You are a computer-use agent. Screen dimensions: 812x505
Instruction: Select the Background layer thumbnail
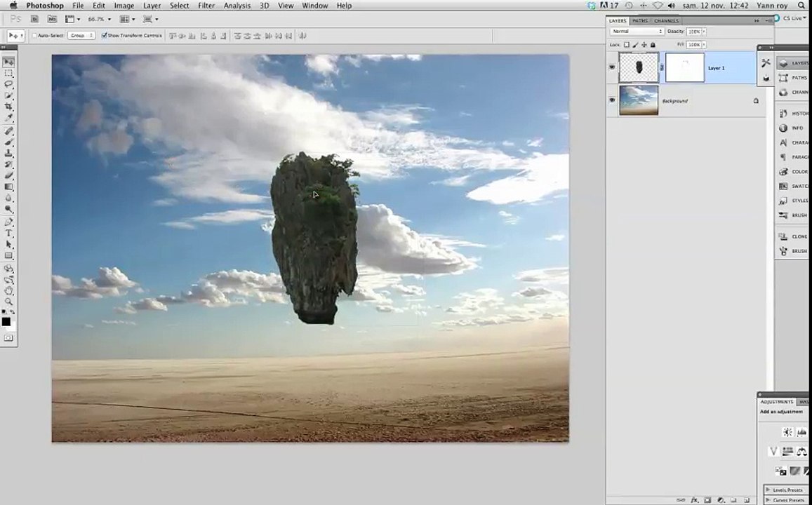pyautogui.click(x=639, y=100)
